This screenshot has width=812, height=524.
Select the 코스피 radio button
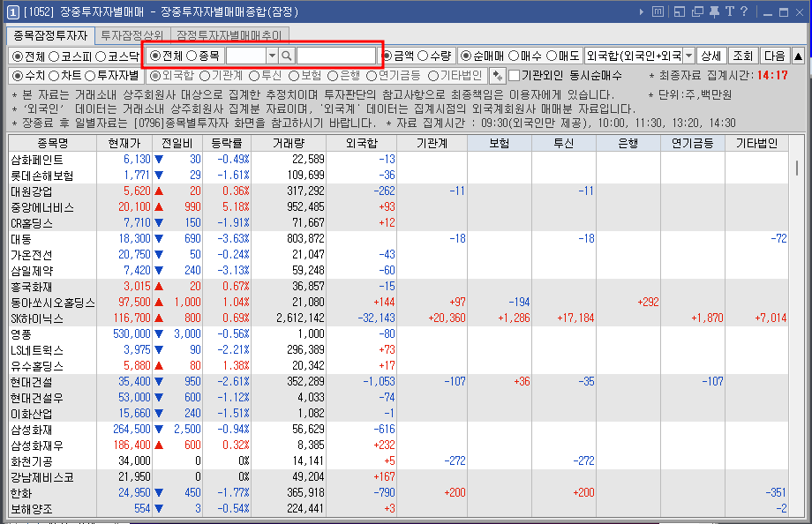coord(53,56)
